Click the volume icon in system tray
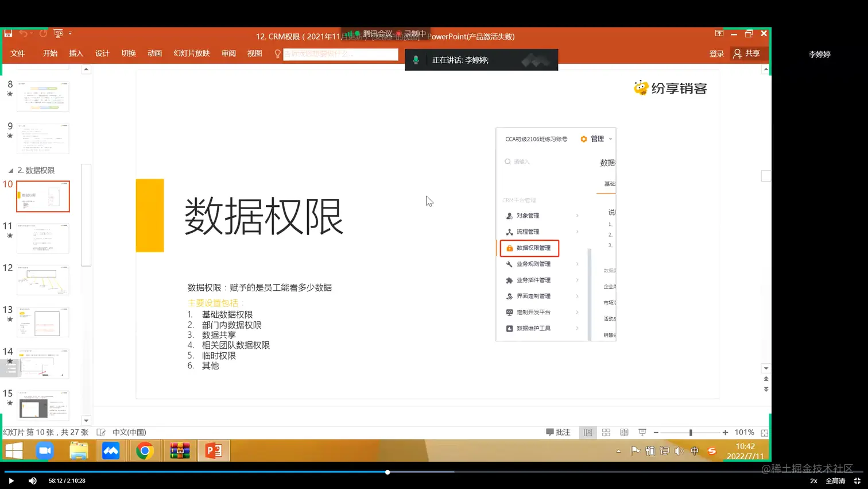This screenshot has width=868, height=489. pos(680,451)
